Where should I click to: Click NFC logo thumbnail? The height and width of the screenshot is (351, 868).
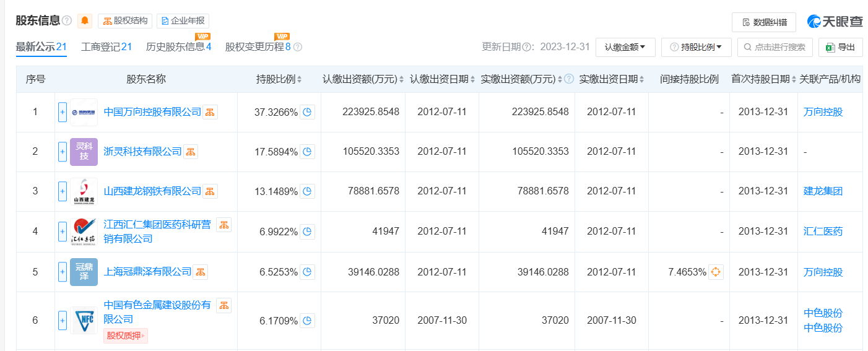point(84,321)
